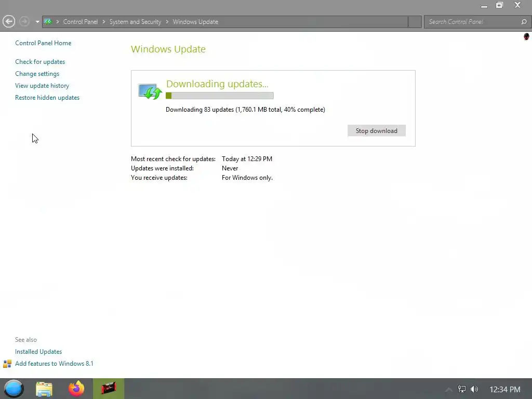Viewport: 532px width, 399px height.
Task: Open the recent locations dropdown arrow
Action: [x=37, y=22]
